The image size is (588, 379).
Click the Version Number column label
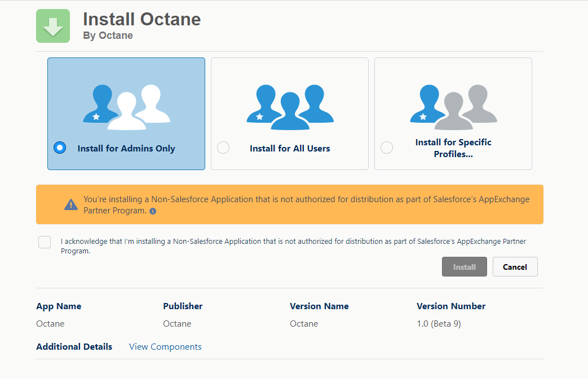451,306
